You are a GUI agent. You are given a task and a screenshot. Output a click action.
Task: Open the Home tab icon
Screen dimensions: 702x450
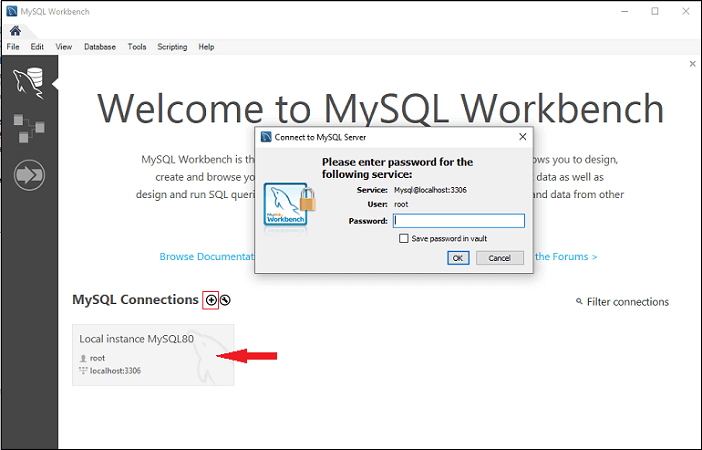click(15, 31)
